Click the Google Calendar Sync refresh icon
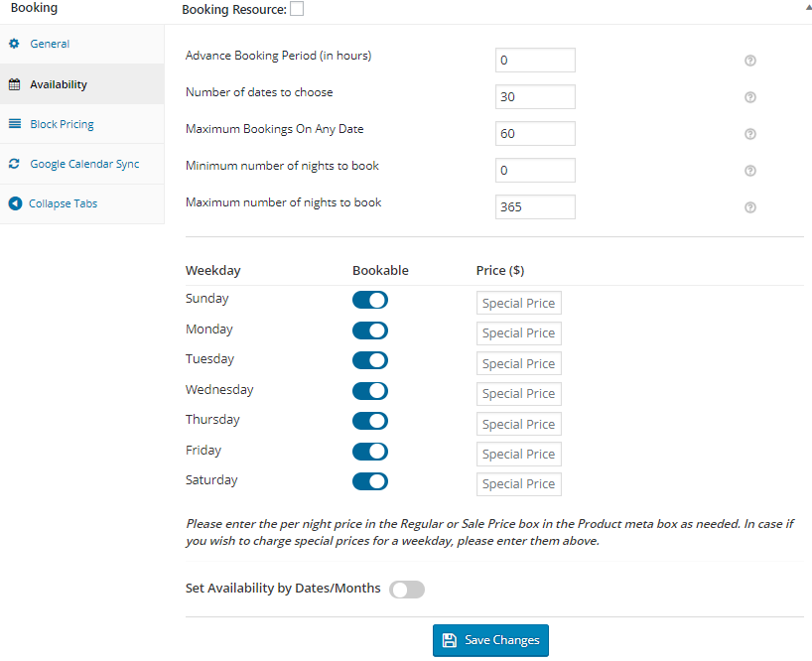 click(x=14, y=164)
